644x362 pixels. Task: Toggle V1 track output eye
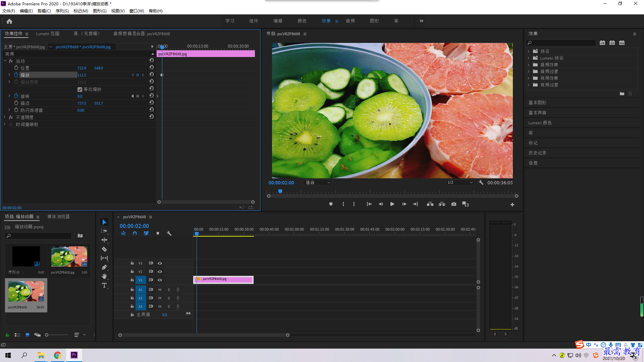(160, 280)
